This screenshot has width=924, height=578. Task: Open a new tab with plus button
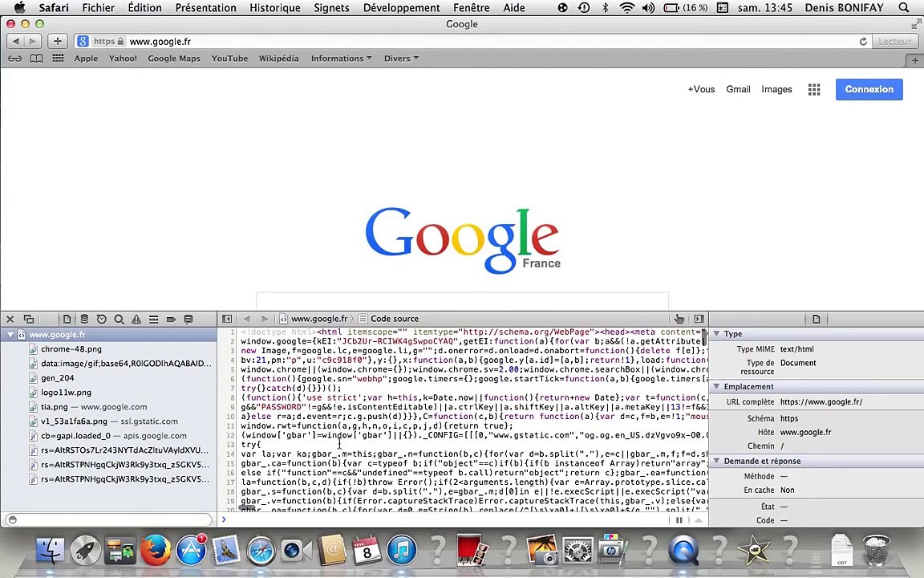coord(914,60)
